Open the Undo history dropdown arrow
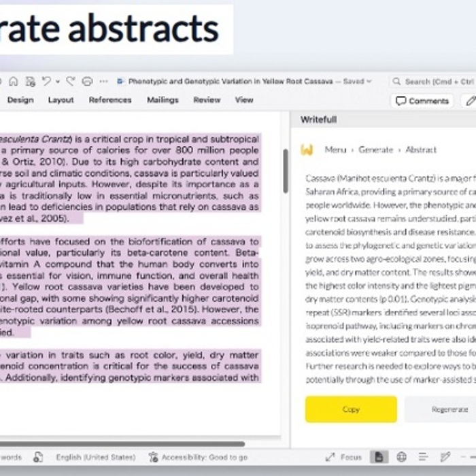Screen dimensions: 476x476 click(58, 81)
